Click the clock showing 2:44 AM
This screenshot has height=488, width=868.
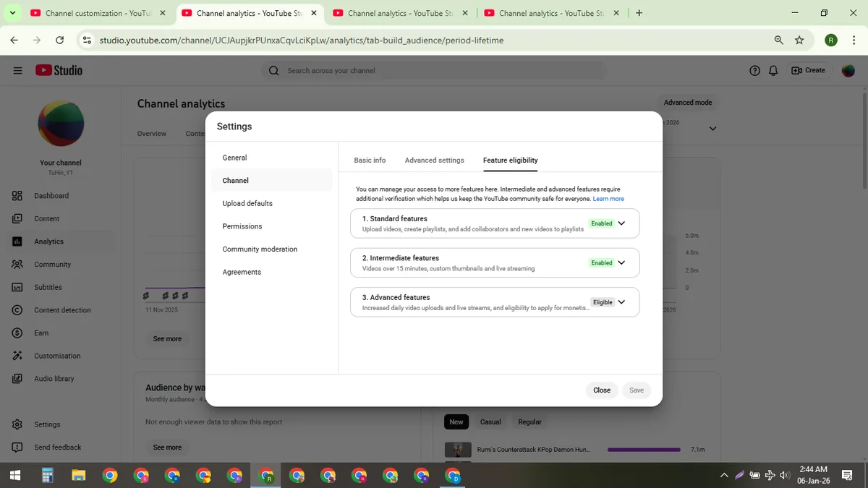(x=814, y=469)
